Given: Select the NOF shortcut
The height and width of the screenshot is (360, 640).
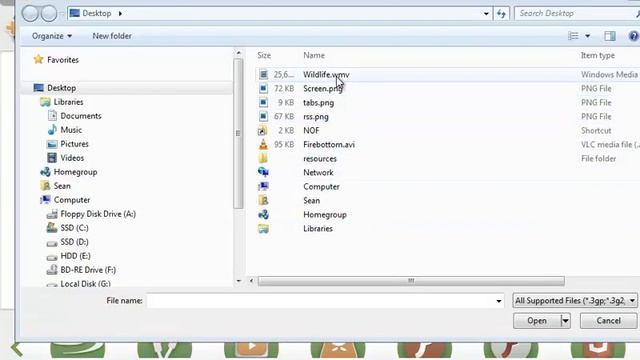Looking at the screenshot, I should coord(311,131).
